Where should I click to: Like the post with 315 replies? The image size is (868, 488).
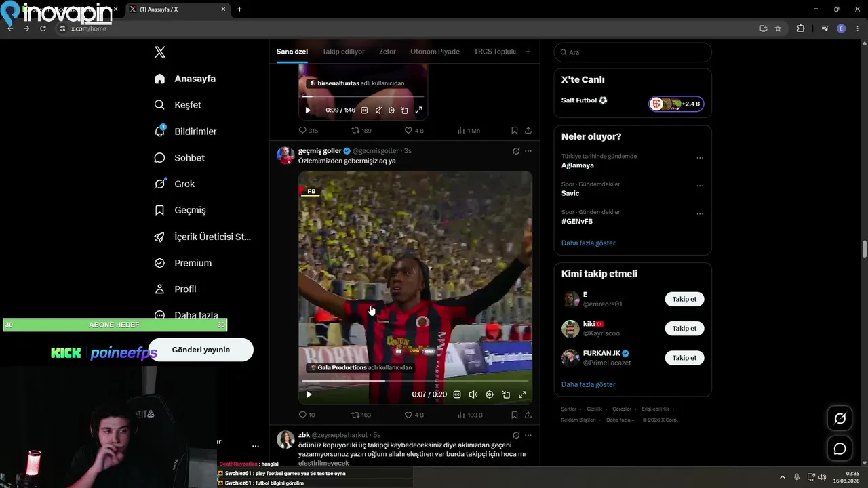click(414, 130)
